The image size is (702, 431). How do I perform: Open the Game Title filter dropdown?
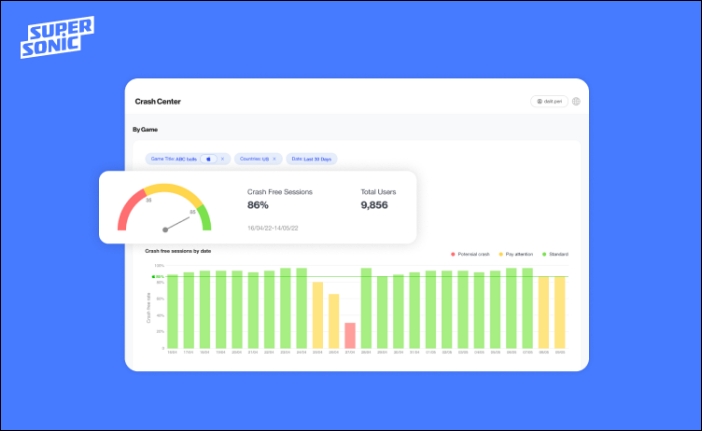point(174,158)
